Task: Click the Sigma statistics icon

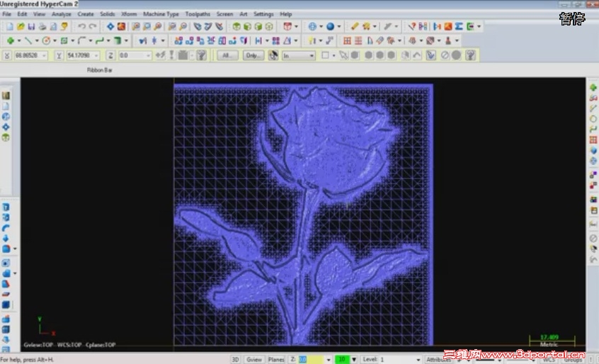Action: click(x=459, y=26)
